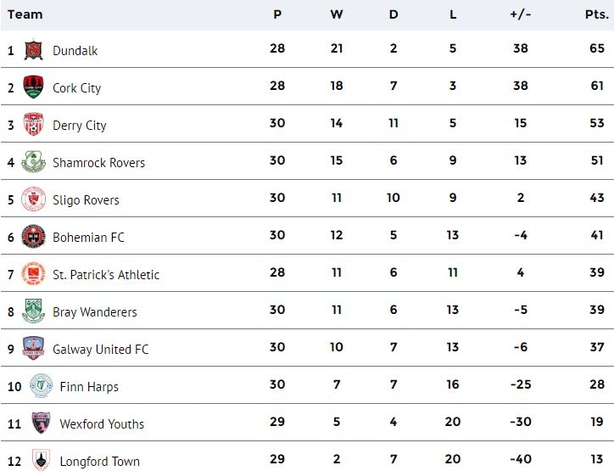The width and height of the screenshot is (614, 471).
Task: Click the Galway United FC crest
Action: pos(33,348)
